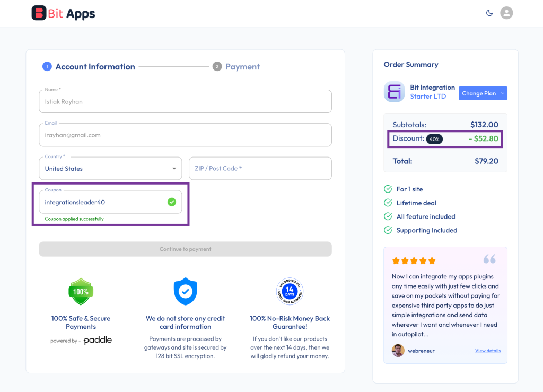This screenshot has height=392, width=543.
Task: Open the user profile avatar
Action: pos(506,13)
